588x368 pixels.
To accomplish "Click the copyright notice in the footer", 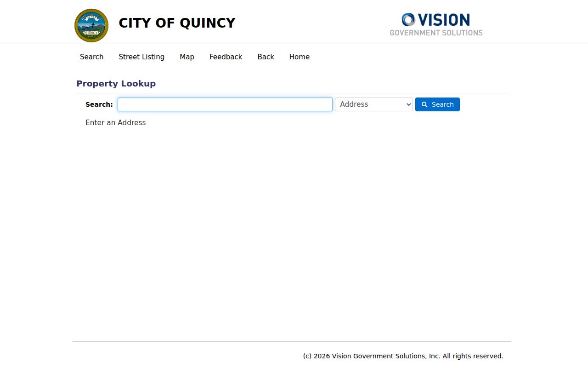I will coord(403,356).
